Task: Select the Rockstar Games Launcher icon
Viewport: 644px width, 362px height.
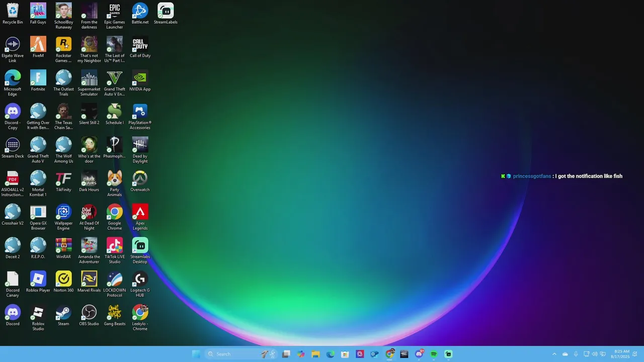Action: click(x=63, y=50)
